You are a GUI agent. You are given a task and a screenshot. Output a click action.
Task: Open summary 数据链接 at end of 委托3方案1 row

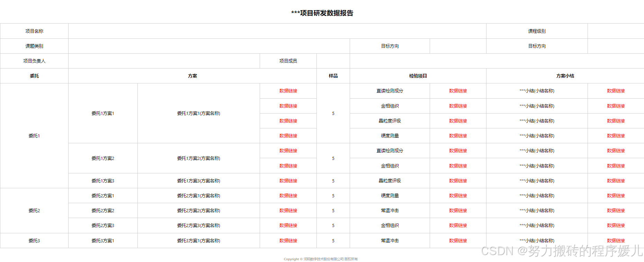pos(616,241)
